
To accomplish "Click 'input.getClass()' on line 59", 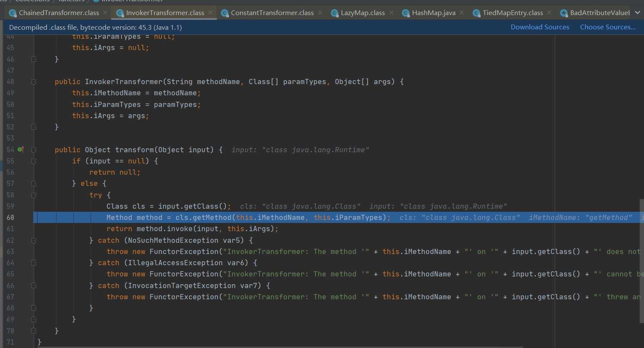I will (193, 206).
